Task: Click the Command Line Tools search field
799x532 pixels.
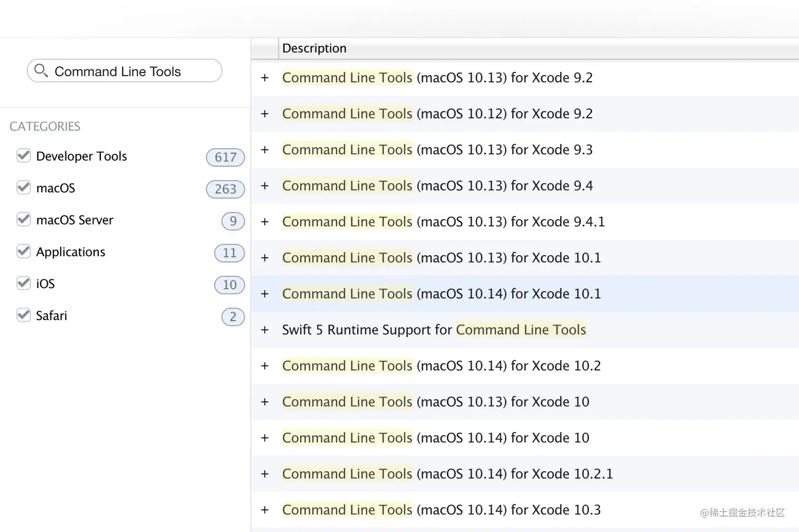Action: (132, 71)
